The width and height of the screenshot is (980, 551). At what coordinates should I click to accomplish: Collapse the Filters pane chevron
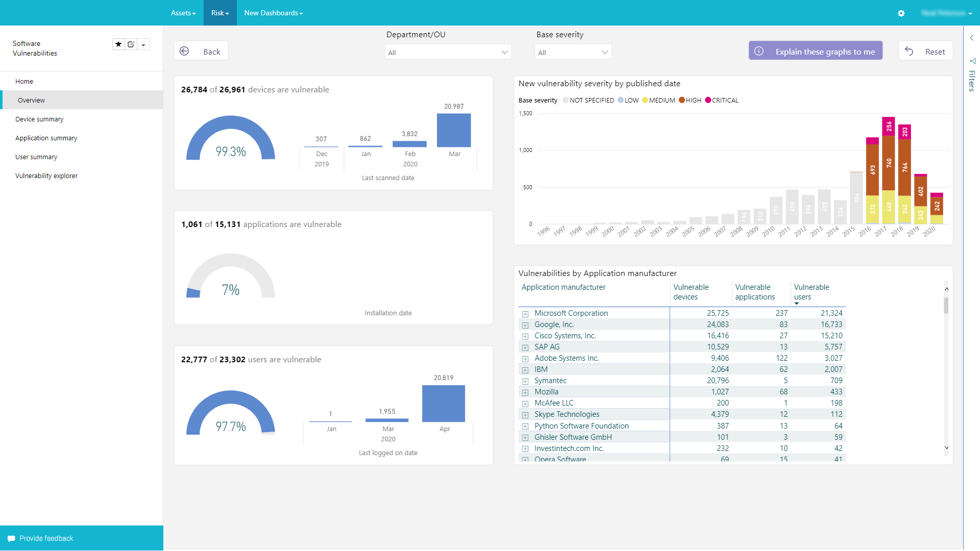click(x=971, y=38)
